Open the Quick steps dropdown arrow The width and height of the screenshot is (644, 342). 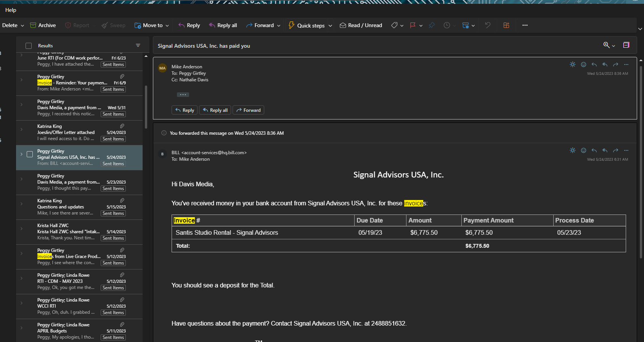pyautogui.click(x=330, y=26)
